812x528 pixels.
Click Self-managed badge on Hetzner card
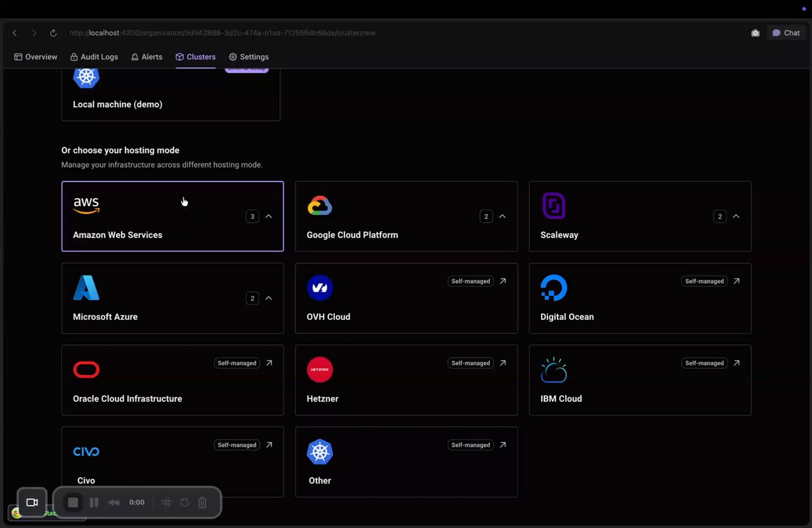[x=471, y=363]
